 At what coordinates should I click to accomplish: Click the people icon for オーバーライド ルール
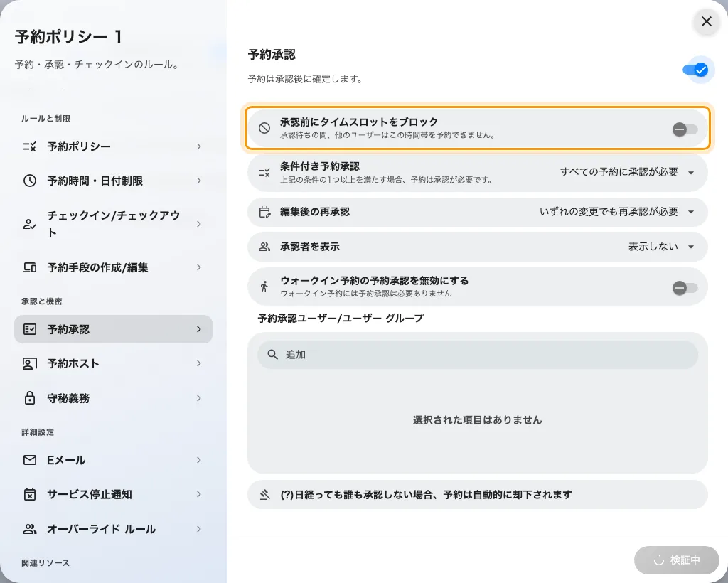(x=30, y=529)
